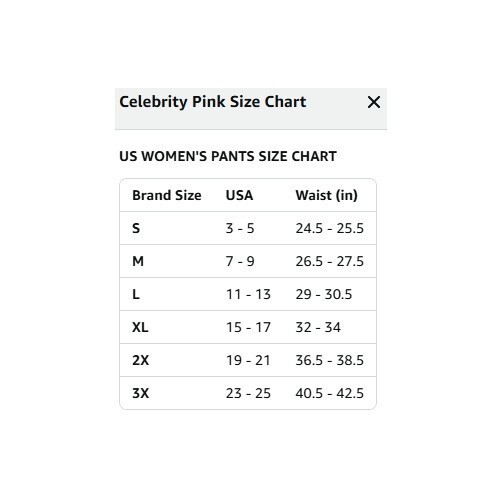The width and height of the screenshot is (500, 500).
Task: Click the 24.5 - 25.5 waist value
Action: (x=330, y=228)
